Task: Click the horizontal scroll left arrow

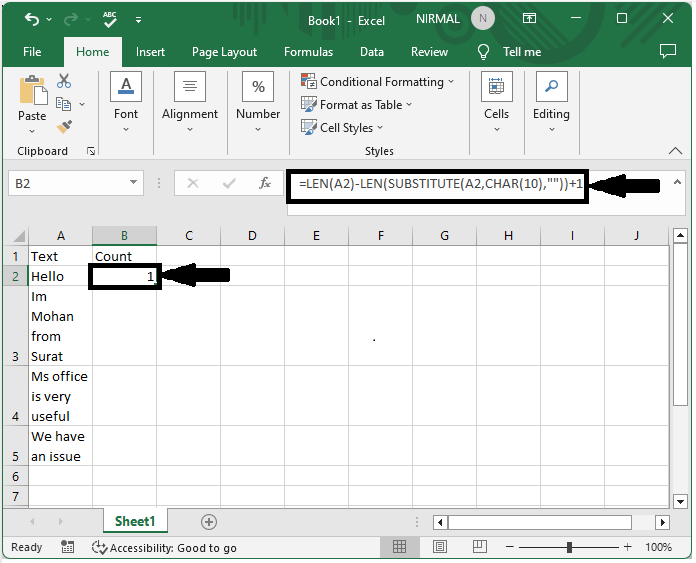Action: click(440, 522)
